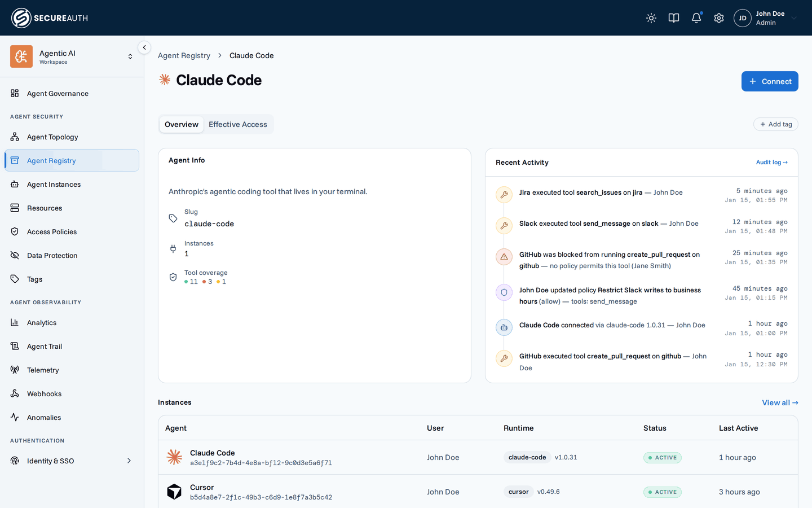Click the yellow 1 tool coverage count

point(222,282)
